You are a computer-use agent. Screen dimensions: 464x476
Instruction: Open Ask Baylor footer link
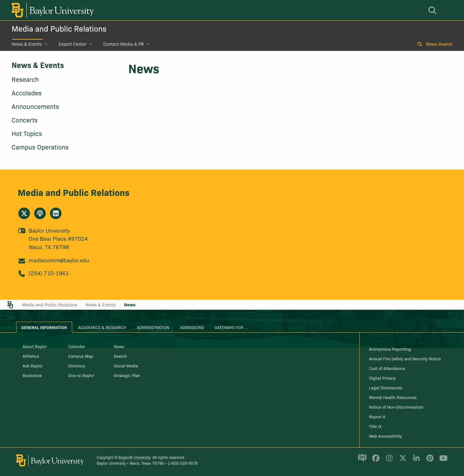click(33, 366)
